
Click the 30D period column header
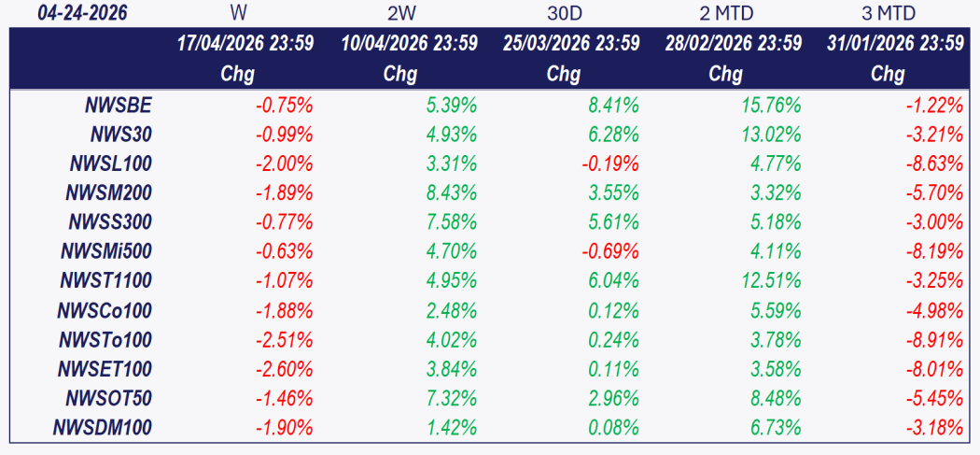[564, 14]
